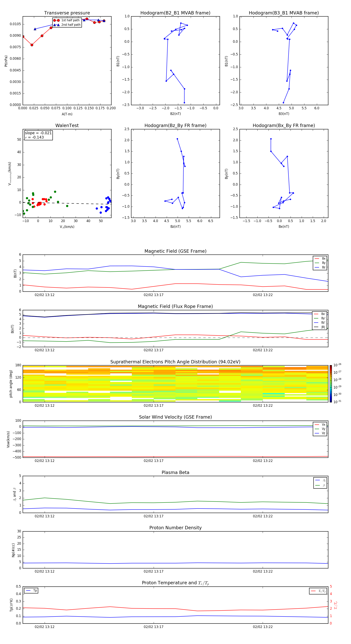Screen dimensions: 351x644
Task: Click 'Proton Temperature and Te/Tp' title
Action: tap(175, 583)
